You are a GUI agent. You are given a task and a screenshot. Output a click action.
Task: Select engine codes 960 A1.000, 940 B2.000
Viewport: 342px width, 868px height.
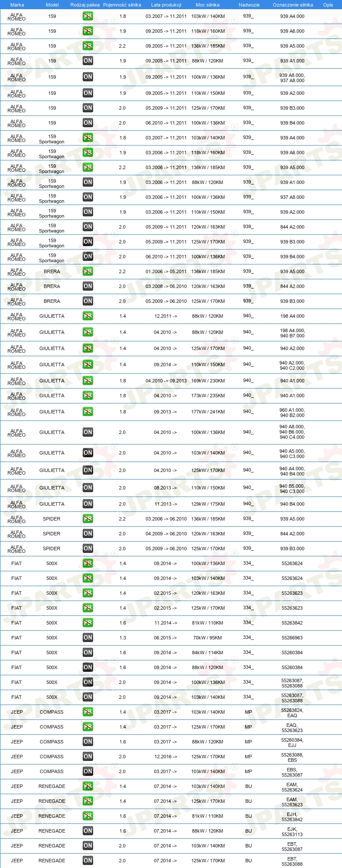coord(292,413)
